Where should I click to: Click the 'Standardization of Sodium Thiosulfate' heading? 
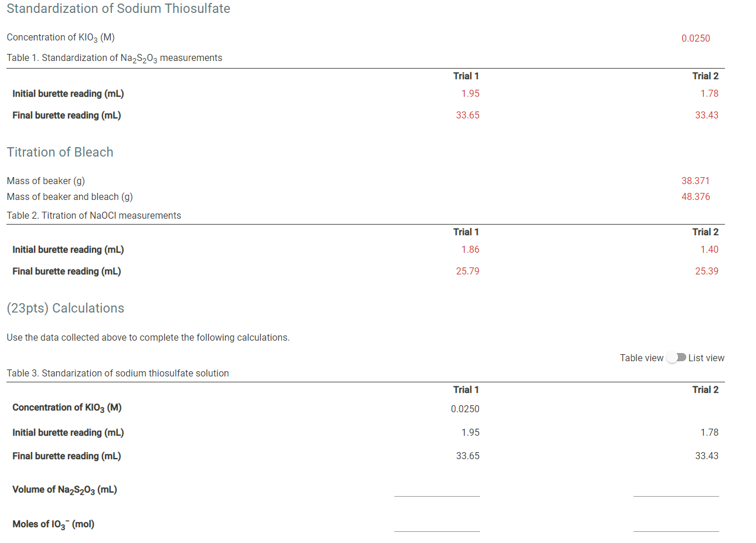118,9
